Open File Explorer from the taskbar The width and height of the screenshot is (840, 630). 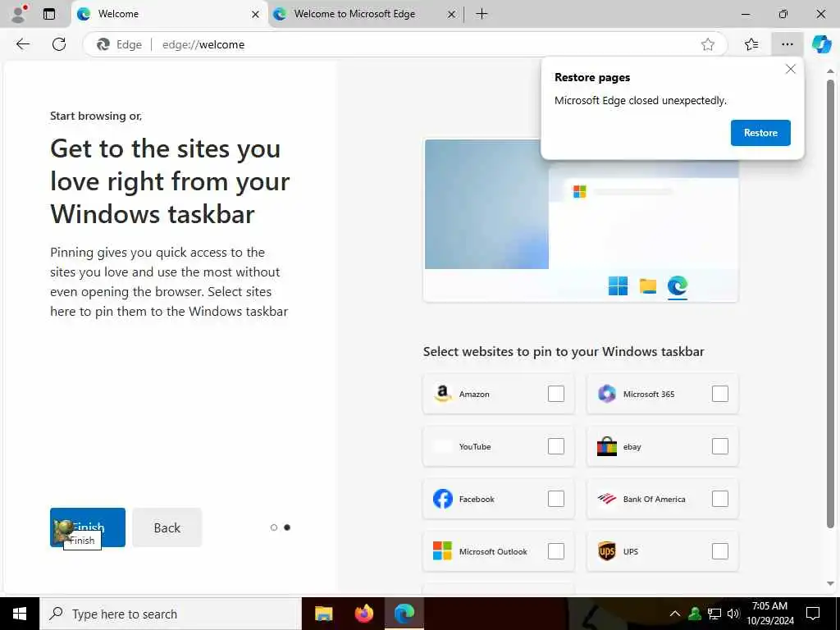[x=323, y=614]
